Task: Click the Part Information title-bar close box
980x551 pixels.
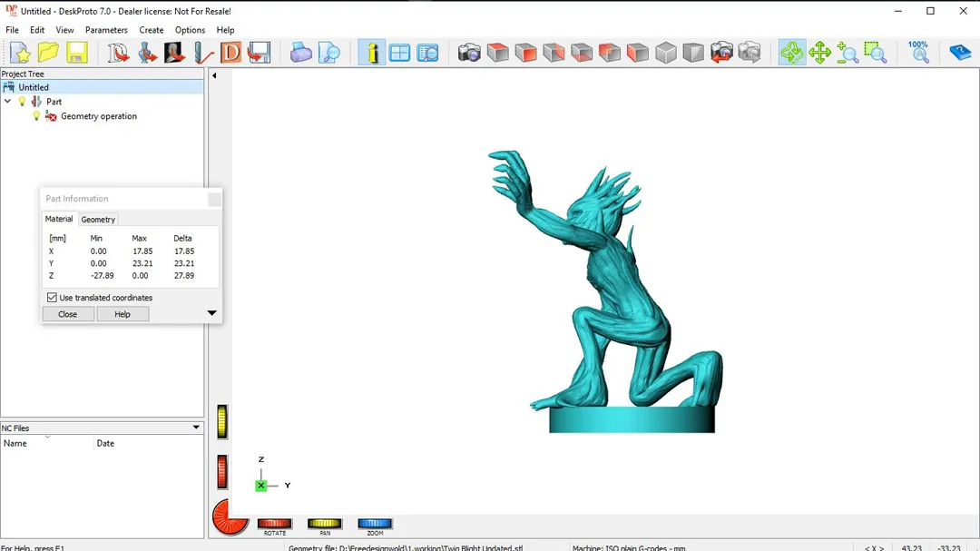Action: coord(214,199)
